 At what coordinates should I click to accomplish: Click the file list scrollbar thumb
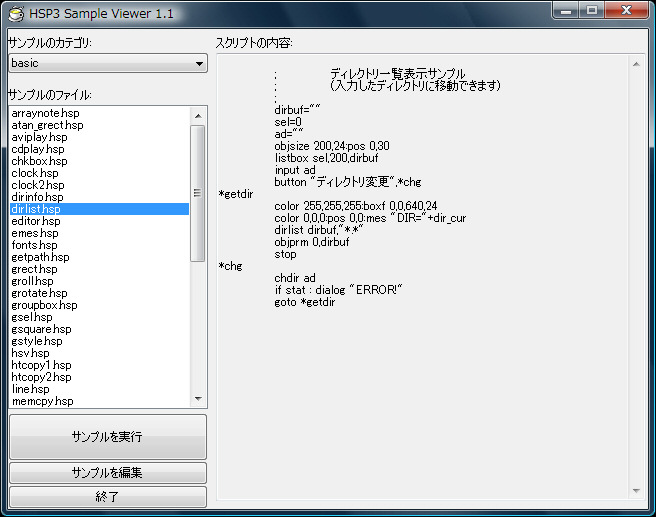click(x=197, y=193)
